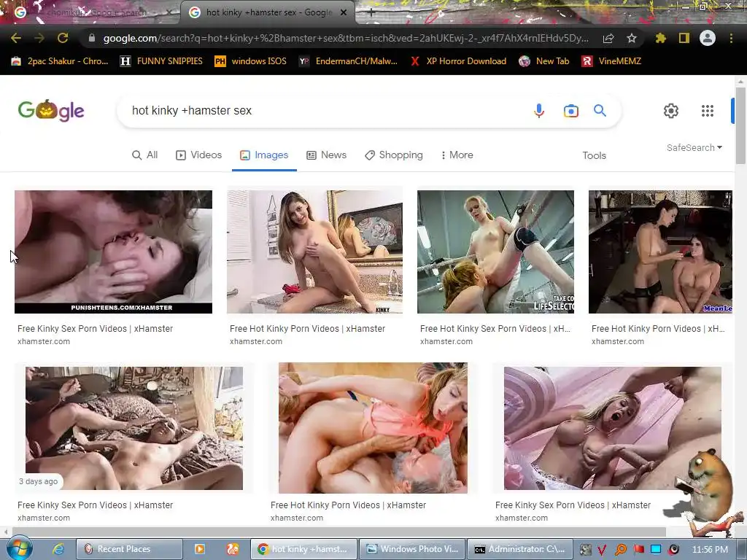Open the New Tab bookmark

click(544, 61)
